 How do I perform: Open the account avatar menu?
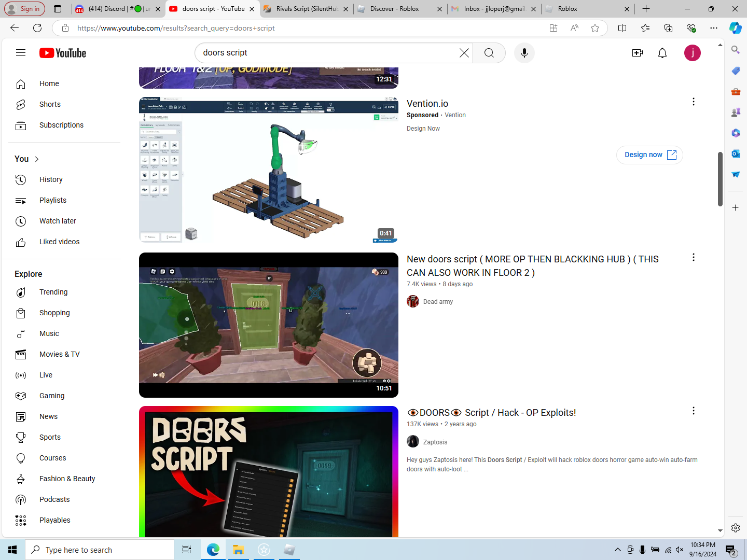tap(692, 53)
